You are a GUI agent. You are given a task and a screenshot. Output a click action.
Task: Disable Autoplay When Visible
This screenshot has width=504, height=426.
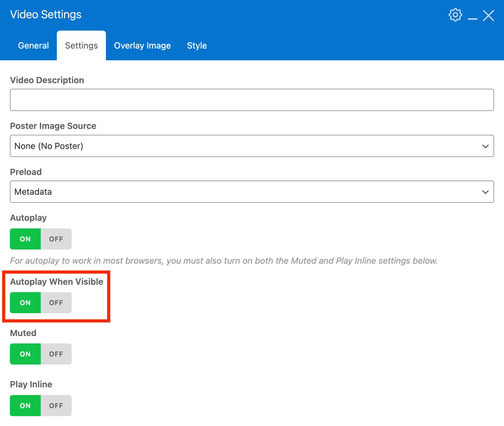pos(56,303)
